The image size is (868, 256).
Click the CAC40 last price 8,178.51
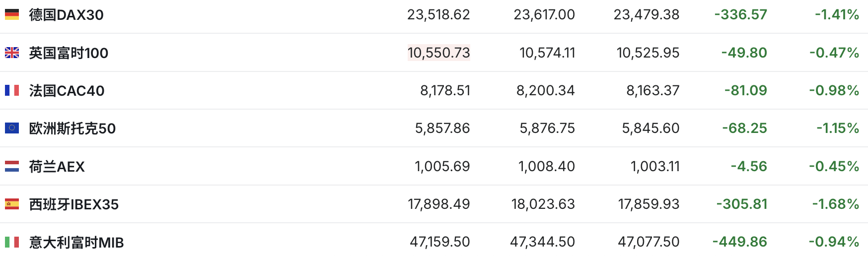click(445, 90)
